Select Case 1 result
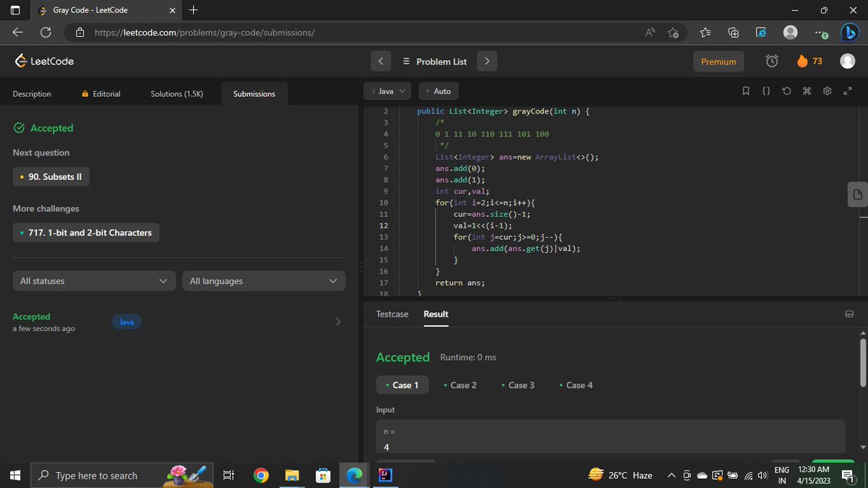 click(x=402, y=385)
